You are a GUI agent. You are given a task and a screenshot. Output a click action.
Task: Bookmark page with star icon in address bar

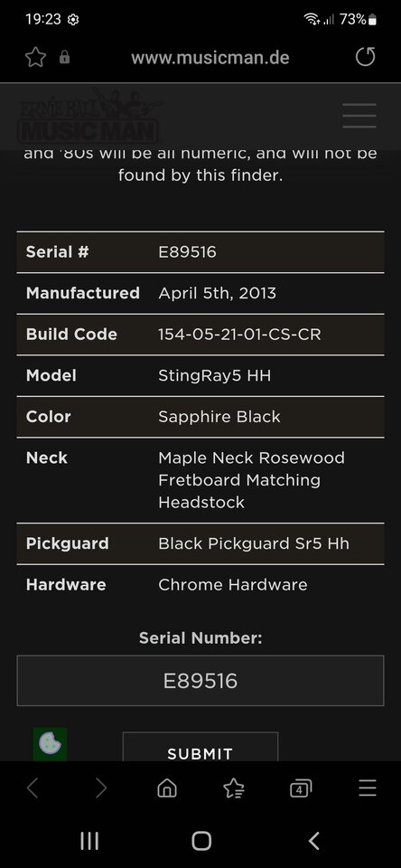35,57
